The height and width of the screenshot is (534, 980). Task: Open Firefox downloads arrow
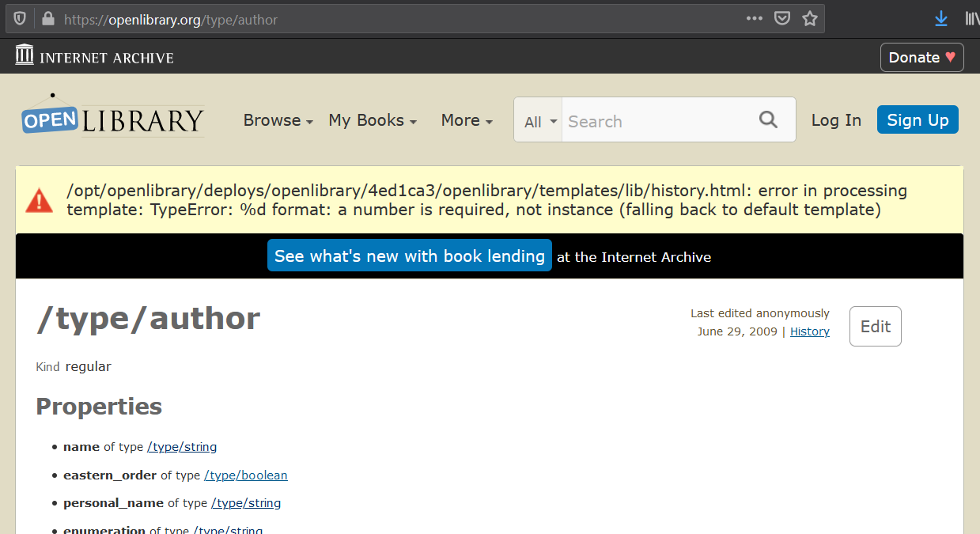coord(941,18)
